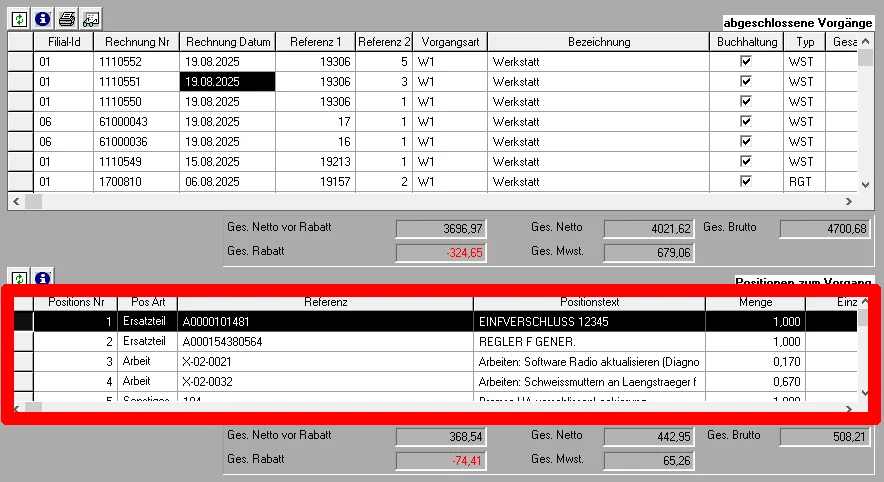The width and height of the screenshot is (884, 482).
Task: Select invoice number 1110550 cell
Action: click(x=136, y=101)
